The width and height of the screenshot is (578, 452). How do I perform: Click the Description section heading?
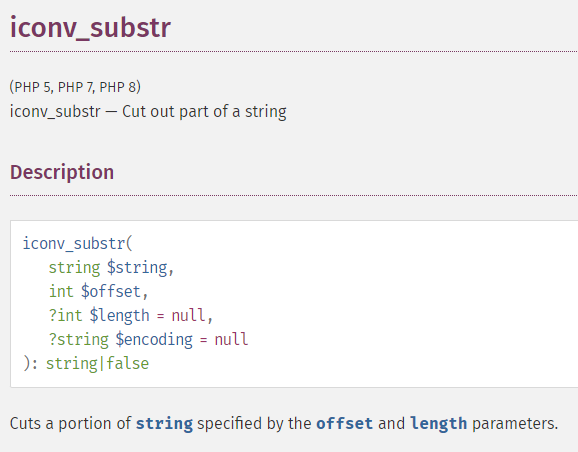click(x=62, y=173)
